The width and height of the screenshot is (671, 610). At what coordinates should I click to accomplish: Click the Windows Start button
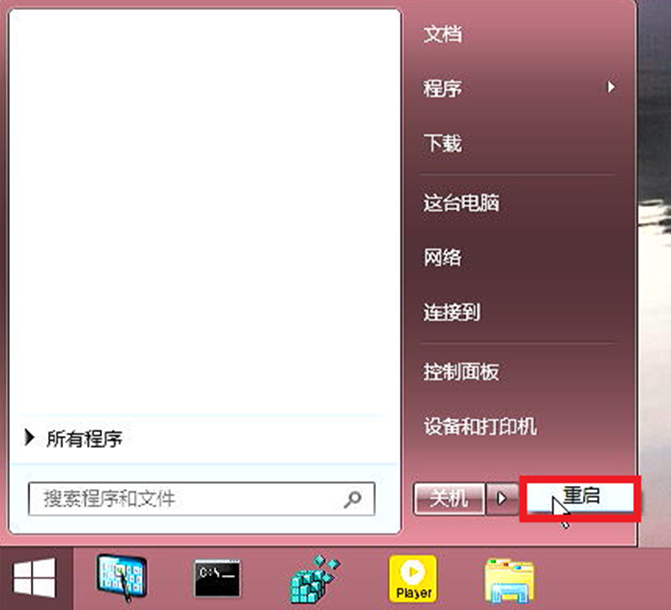click(x=35, y=578)
